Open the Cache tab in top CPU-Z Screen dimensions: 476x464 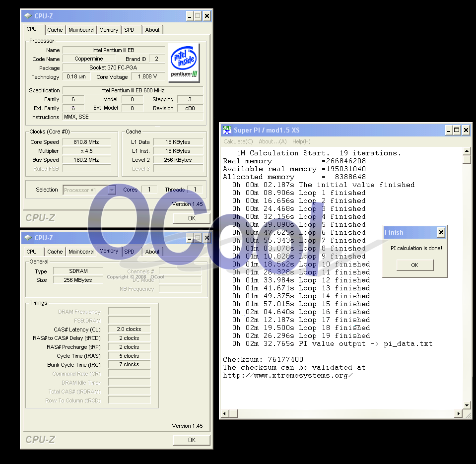pyautogui.click(x=55, y=30)
